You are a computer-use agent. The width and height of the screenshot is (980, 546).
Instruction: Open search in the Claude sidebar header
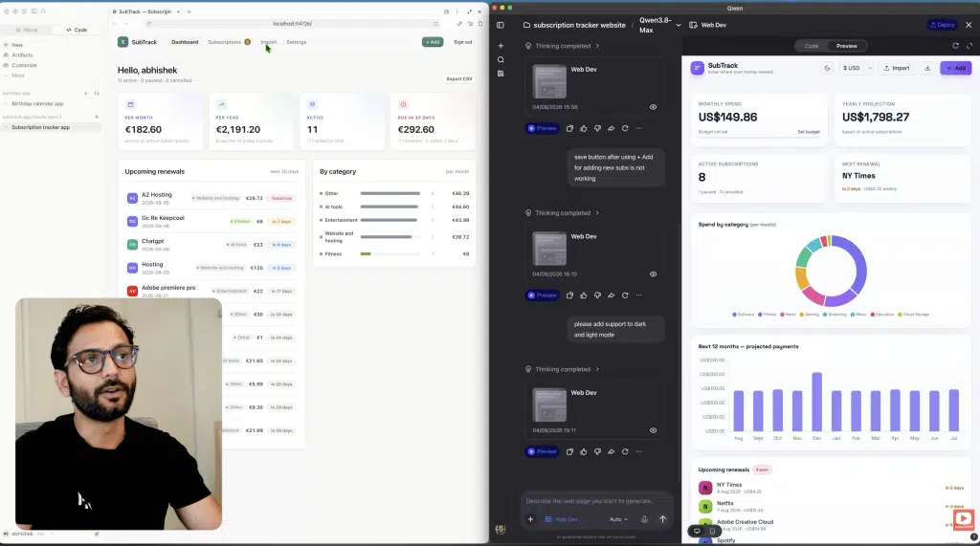click(43, 11)
